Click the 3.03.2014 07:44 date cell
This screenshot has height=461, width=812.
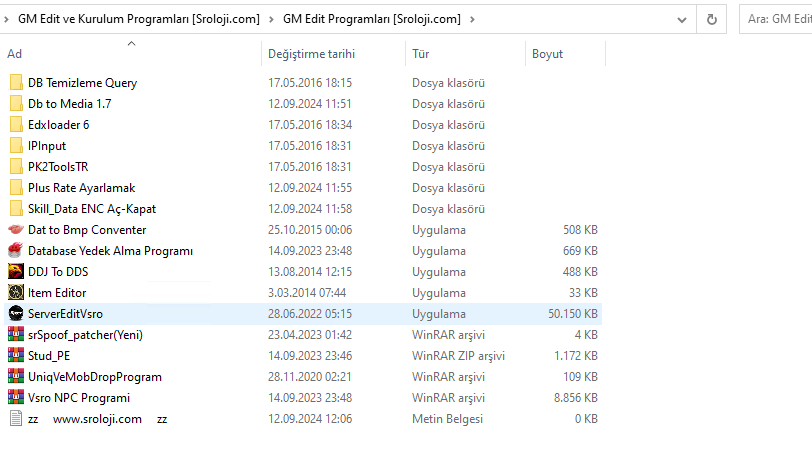point(307,293)
